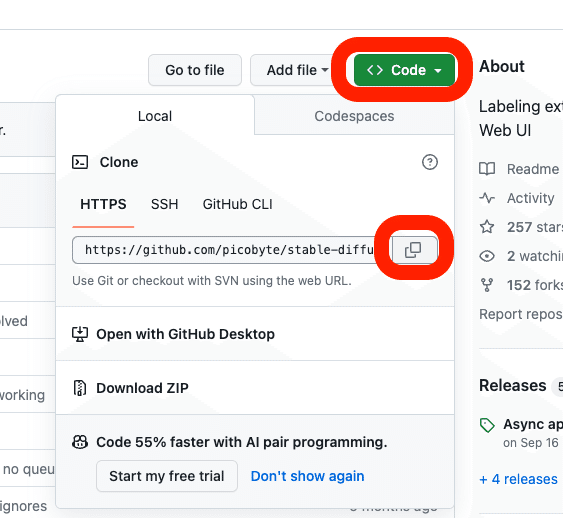The width and height of the screenshot is (563, 518).
Task: Select the SSH clone option
Action: [x=164, y=204]
